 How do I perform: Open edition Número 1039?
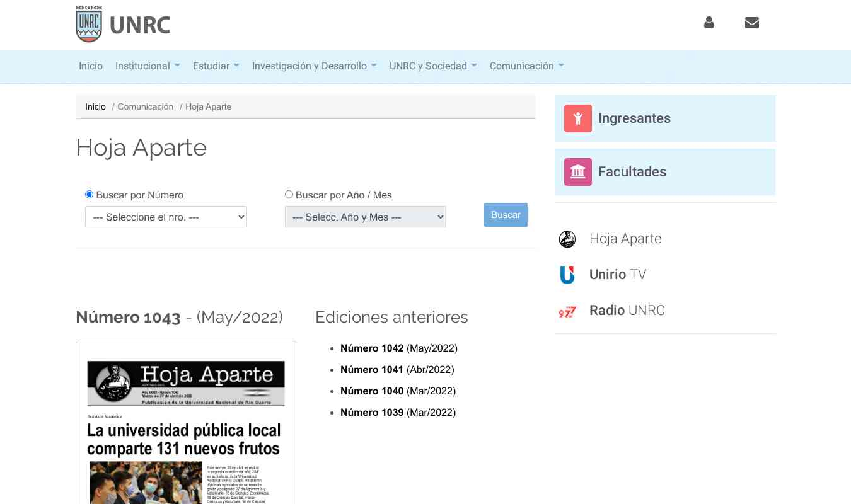click(x=372, y=413)
